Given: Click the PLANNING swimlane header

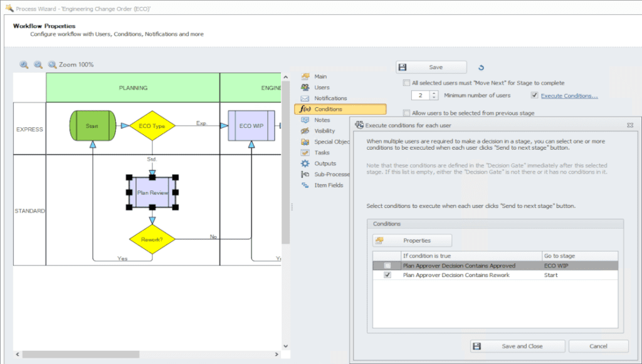Looking at the screenshot, I should point(133,88).
